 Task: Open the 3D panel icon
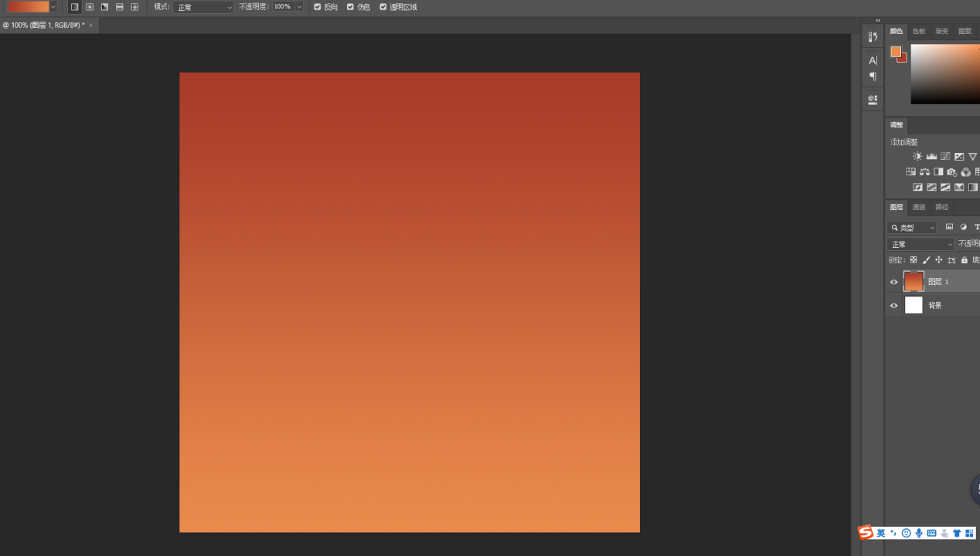[873, 100]
